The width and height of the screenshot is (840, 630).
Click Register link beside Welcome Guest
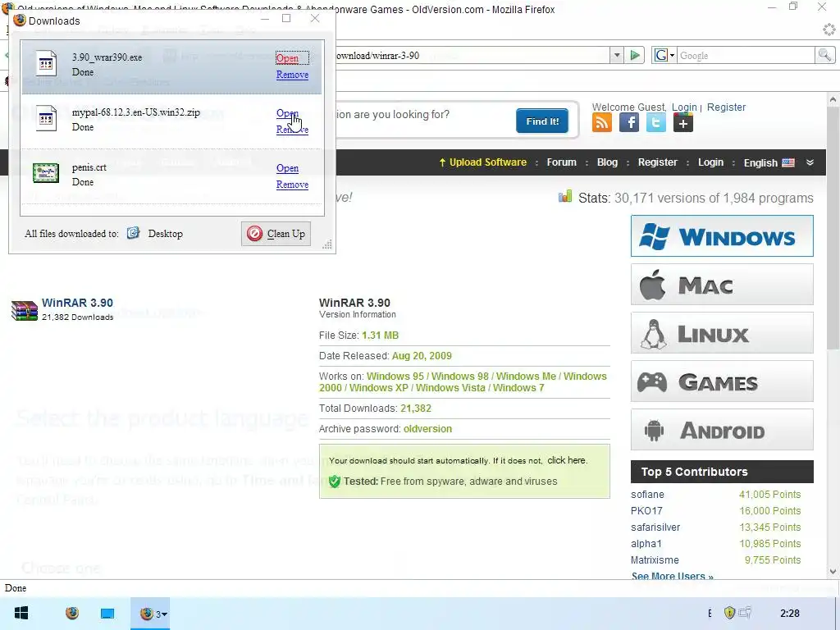(726, 107)
